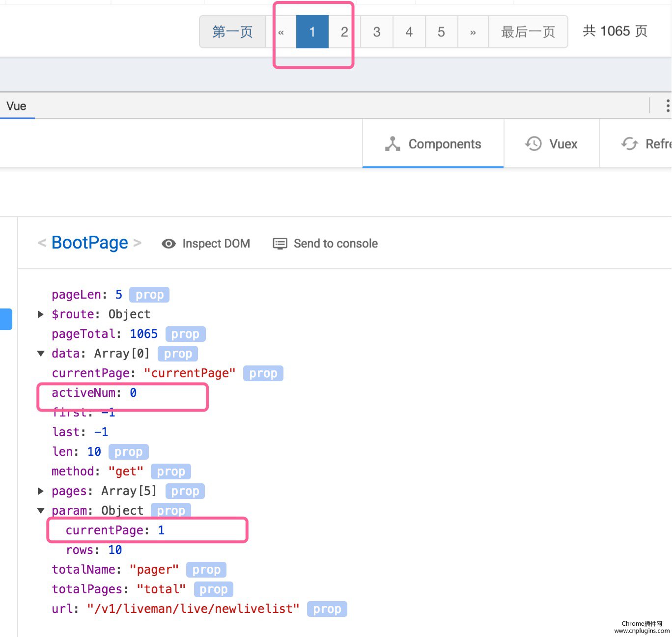Open the Vue devtools tab
Viewport: 672px width, 637px height.
[x=16, y=106]
